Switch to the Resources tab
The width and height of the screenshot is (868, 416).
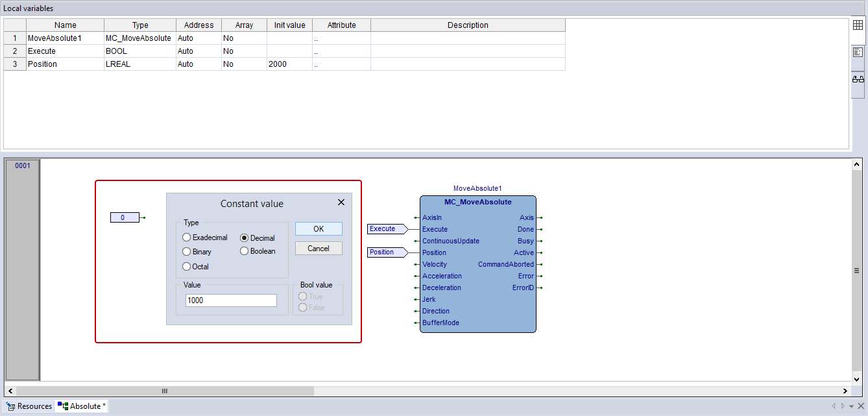(x=29, y=406)
